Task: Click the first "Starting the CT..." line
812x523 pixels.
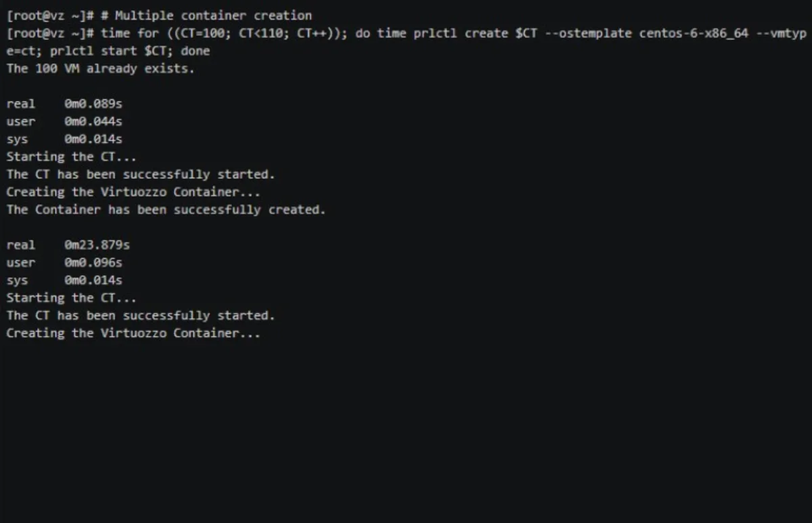Action: 71,156
